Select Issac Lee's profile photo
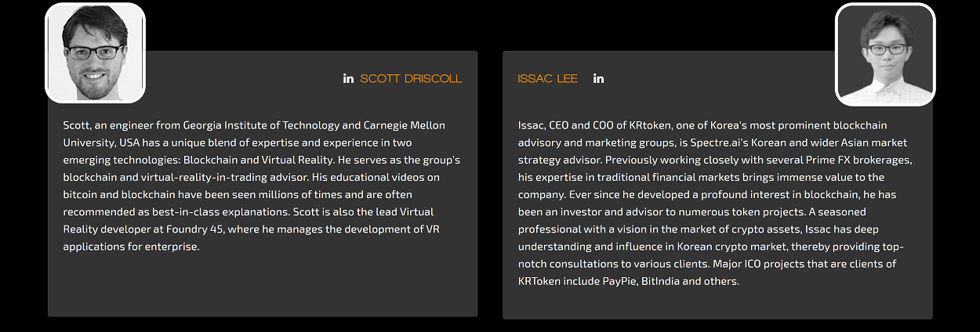This screenshot has width=980, height=332. tap(885, 54)
